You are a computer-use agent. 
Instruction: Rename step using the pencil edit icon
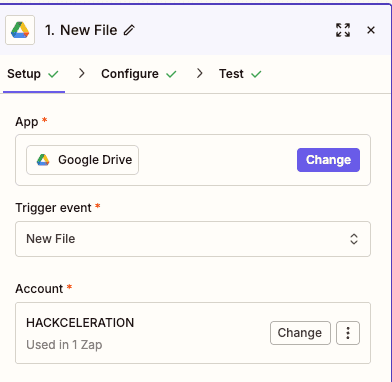point(129,30)
